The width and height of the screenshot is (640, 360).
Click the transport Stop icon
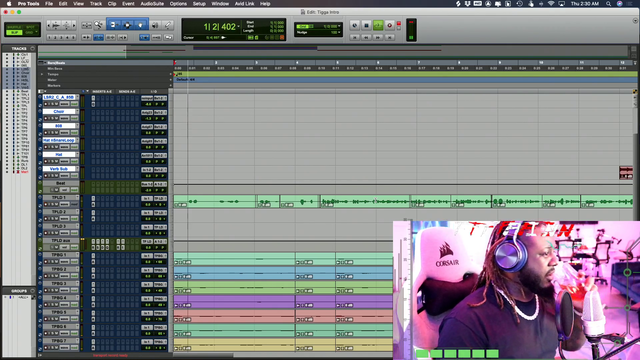point(366,26)
